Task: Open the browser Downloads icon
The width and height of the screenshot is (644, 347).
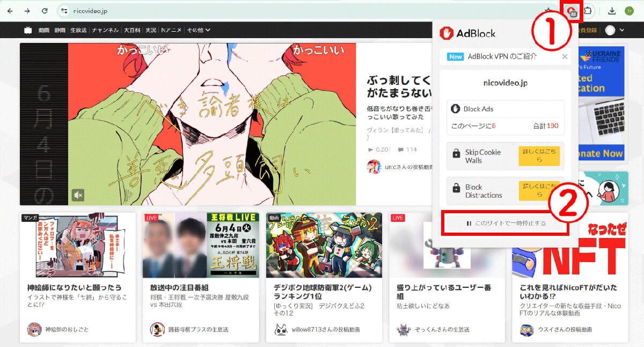Action: pos(612,11)
